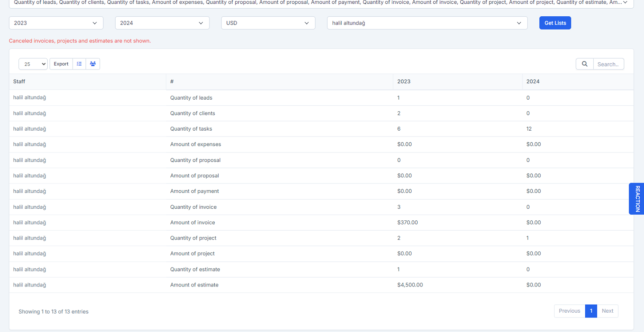Click the 2024 value in Quantity of project row
The image size is (644, 332).
[x=528, y=238]
